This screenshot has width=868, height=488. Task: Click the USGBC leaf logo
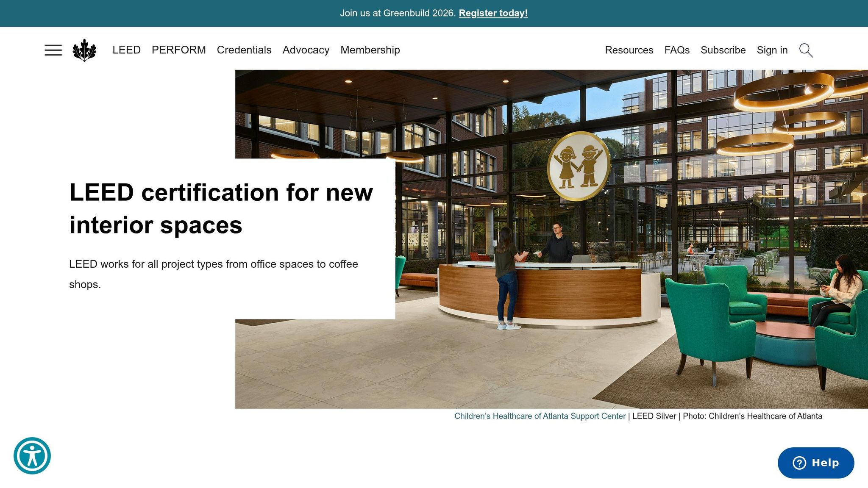pyautogui.click(x=84, y=50)
